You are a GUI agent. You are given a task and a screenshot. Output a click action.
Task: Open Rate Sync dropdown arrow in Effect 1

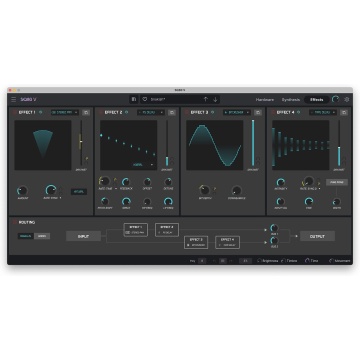[61, 198]
